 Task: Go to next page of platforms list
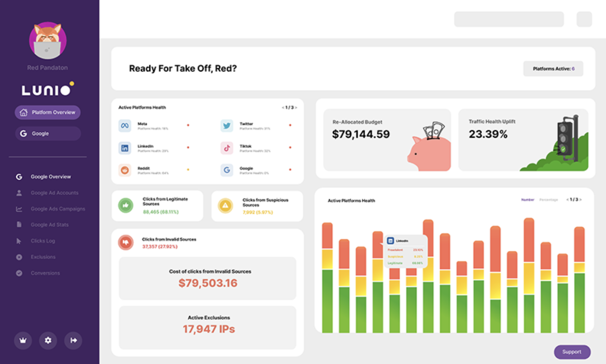(x=296, y=108)
